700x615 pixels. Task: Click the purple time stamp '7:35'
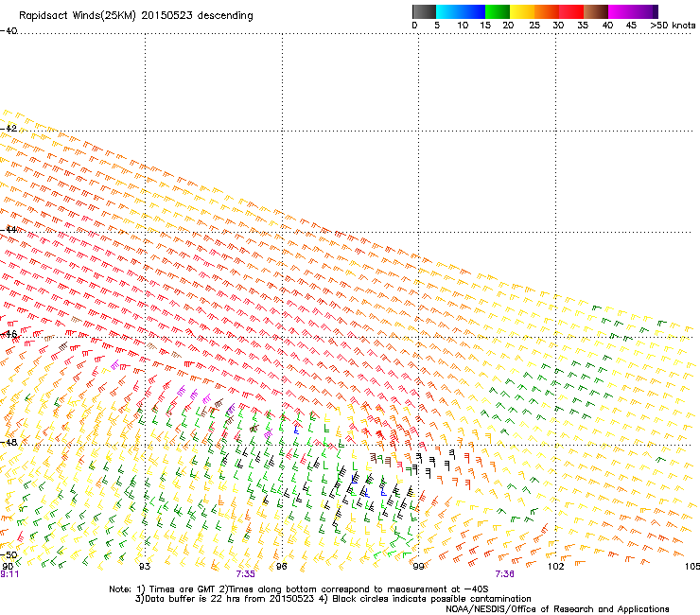pos(246,574)
